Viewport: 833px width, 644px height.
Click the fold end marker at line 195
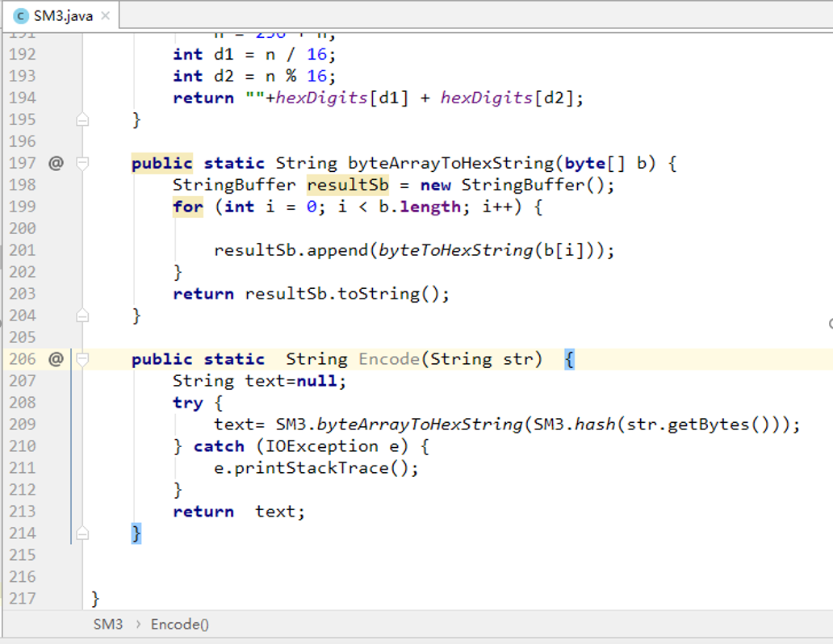click(81, 119)
